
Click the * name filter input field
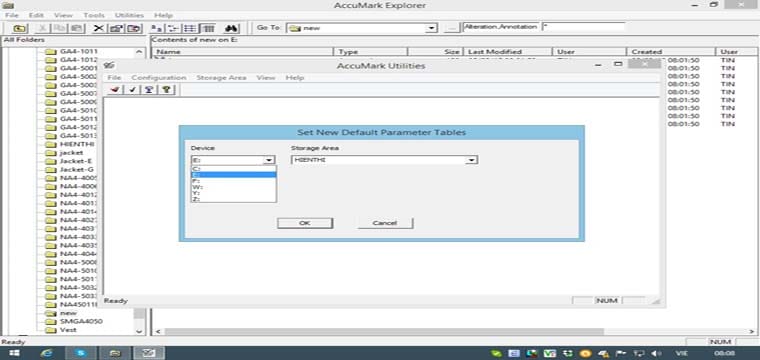[583, 27]
